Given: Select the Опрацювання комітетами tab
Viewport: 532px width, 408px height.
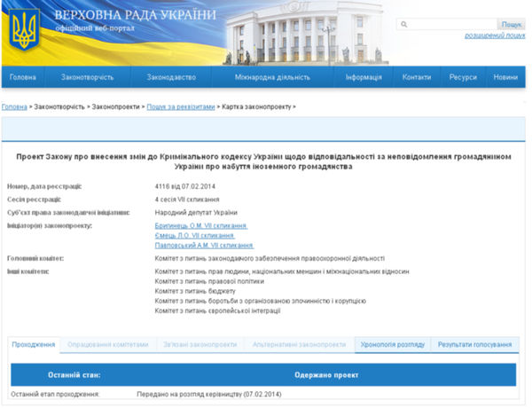Looking at the screenshot, I should [108, 344].
